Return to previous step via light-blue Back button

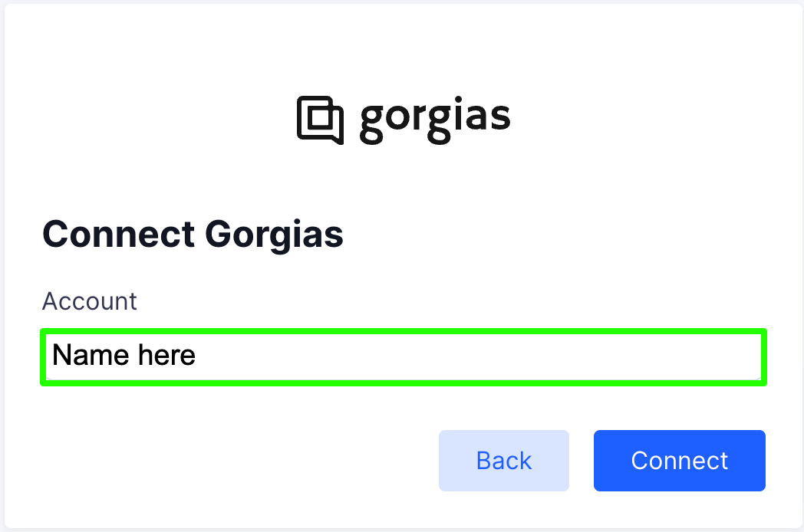pos(503,460)
